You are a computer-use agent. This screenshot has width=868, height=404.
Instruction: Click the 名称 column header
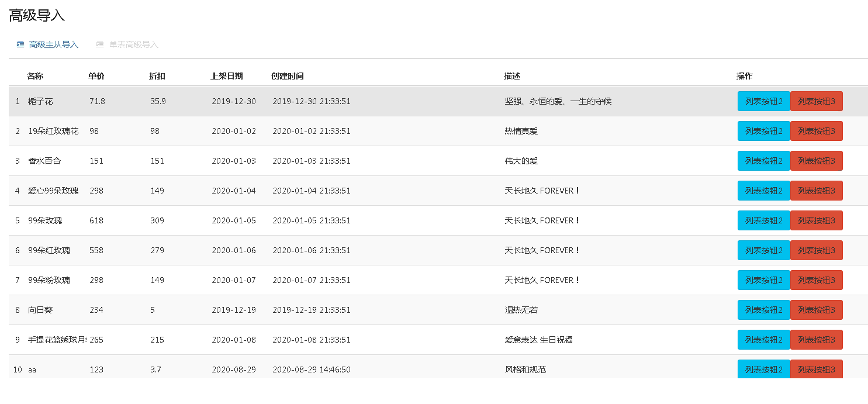coord(35,76)
